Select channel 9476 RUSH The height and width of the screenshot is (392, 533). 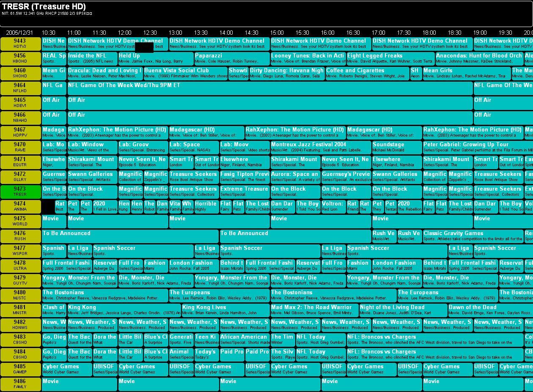point(20,236)
